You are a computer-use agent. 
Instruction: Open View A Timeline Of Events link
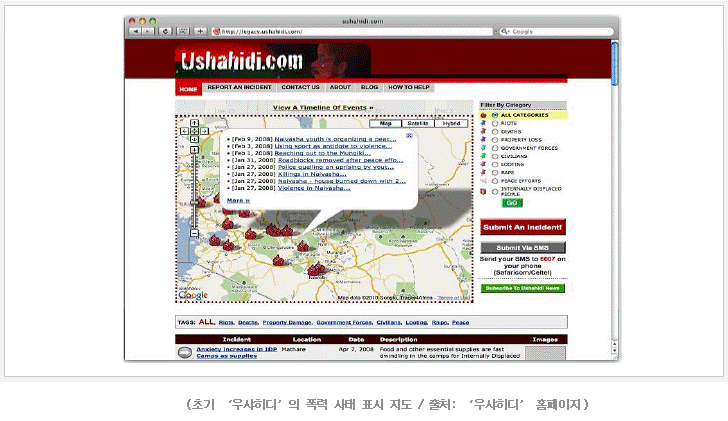[323, 108]
